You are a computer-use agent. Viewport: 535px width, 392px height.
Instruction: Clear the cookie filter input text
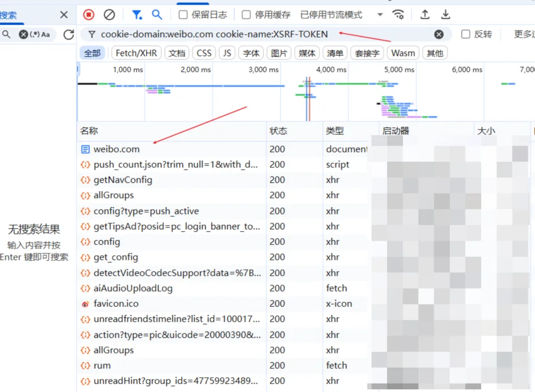point(439,34)
